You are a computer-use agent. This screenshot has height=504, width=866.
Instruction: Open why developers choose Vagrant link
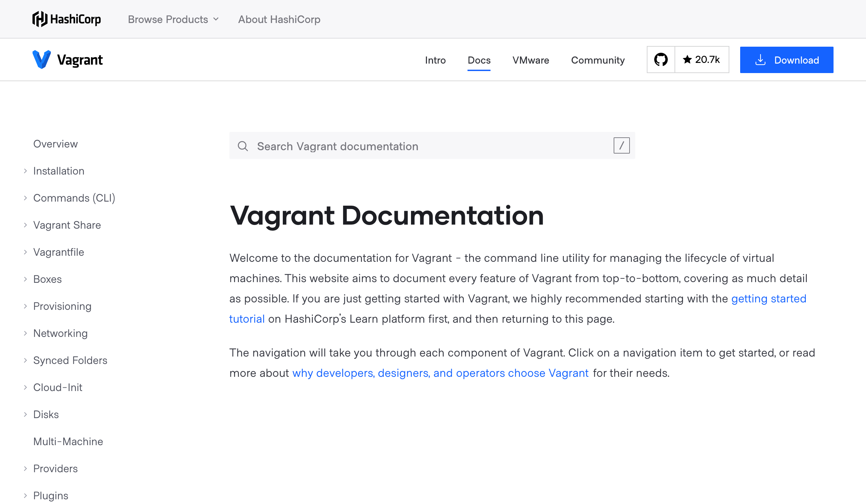tap(440, 373)
